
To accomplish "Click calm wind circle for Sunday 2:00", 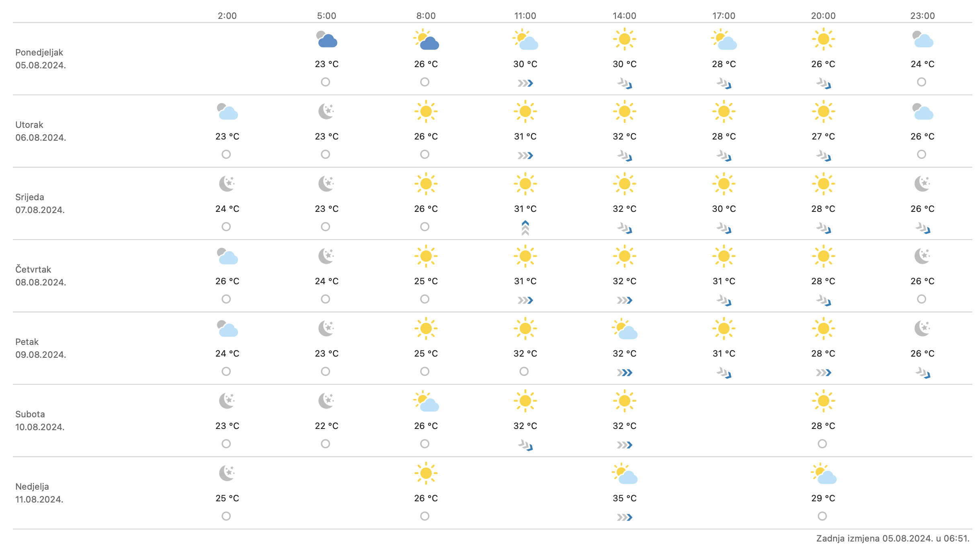I will tap(226, 516).
